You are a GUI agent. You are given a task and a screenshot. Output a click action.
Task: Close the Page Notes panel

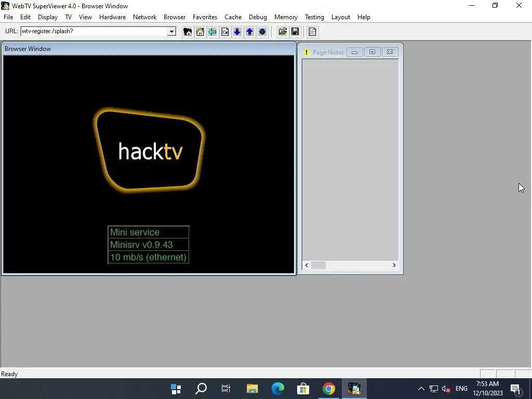[x=390, y=52]
